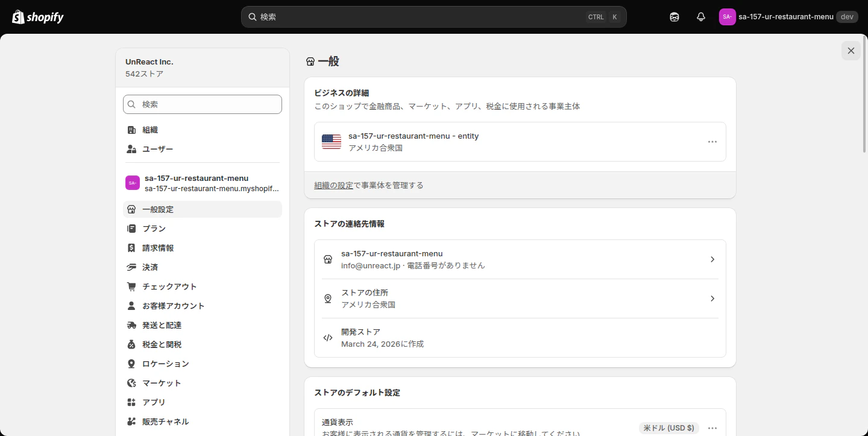The height and width of the screenshot is (436, 868).
Task: Click the magnifier icon in sidebar search
Action: [132, 104]
